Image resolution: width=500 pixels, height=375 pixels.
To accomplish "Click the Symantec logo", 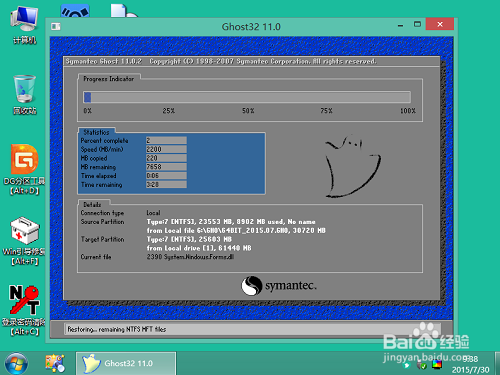I will [279, 286].
